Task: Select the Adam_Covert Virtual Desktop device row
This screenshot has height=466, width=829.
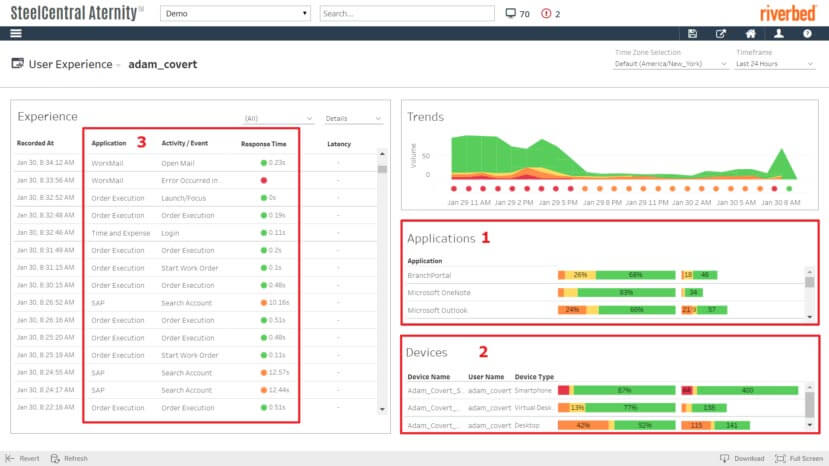Action: pos(605,408)
